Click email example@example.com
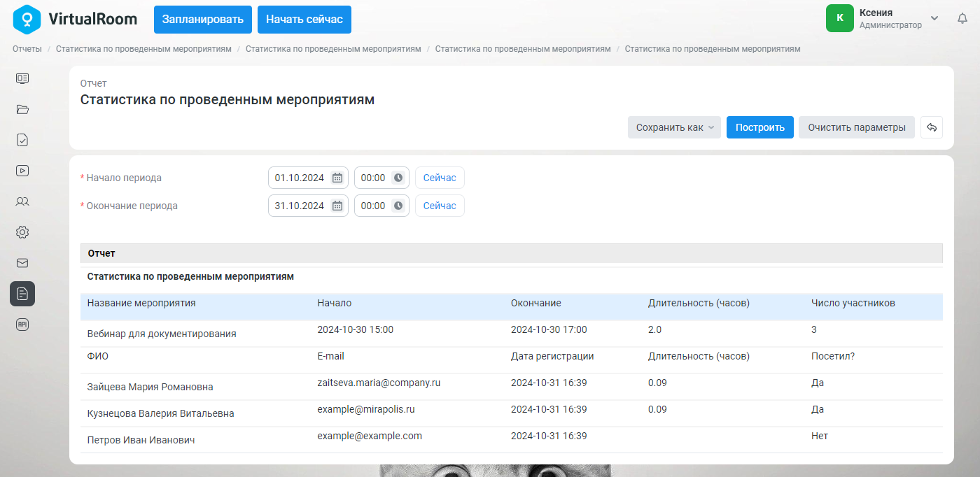This screenshot has height=477, width=980. (x=370, y=436)
